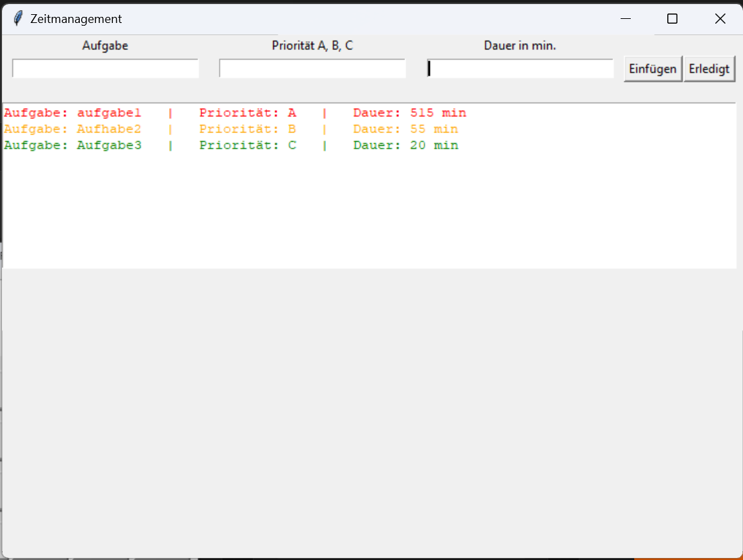Click the green task name Aufgabe3

pyautogui.click(x=109, y=145)
